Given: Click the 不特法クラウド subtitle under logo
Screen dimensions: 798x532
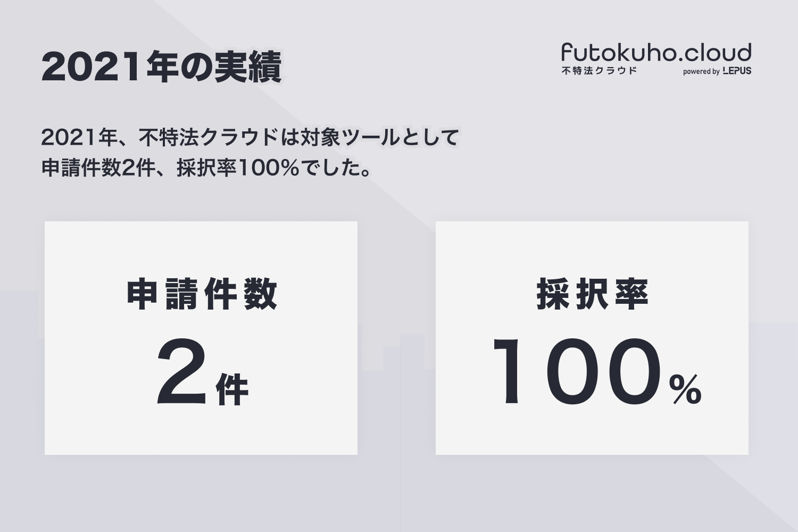Looking at the screenshot, I should 599,71.
